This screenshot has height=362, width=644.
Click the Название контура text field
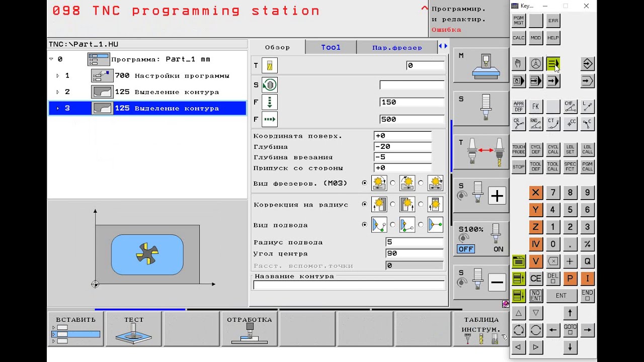click(x=349, y=285)
